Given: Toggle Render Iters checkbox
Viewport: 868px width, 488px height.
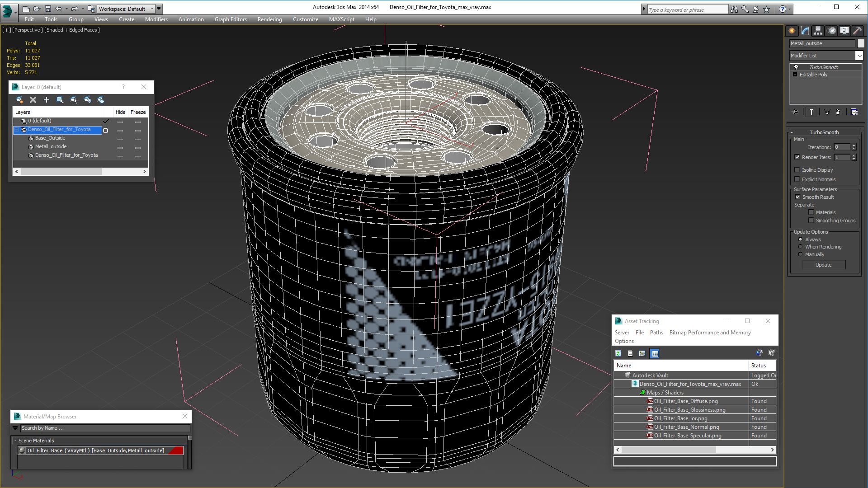Looking at the screenshot, I should tap(797, 157).
